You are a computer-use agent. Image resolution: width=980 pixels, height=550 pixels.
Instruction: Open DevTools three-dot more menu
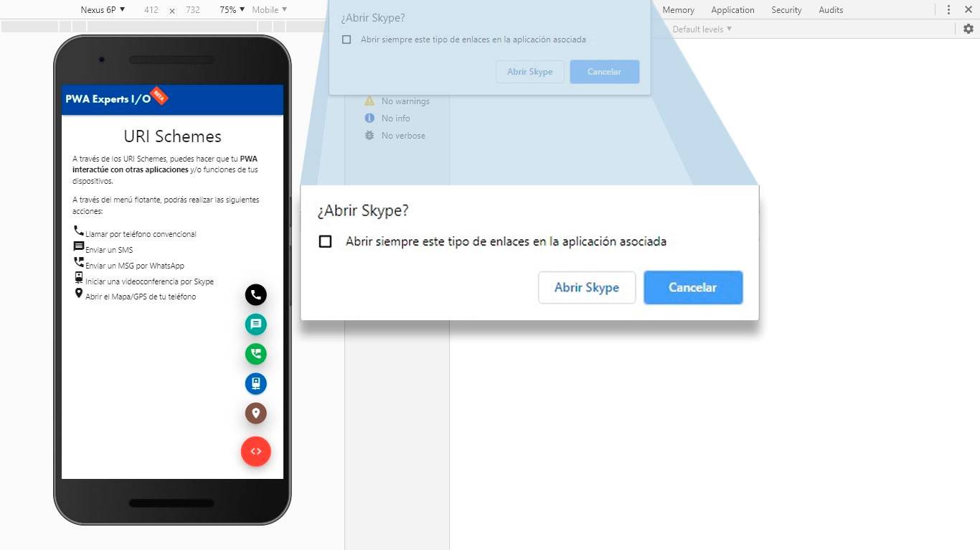click(x=949, y=10)
